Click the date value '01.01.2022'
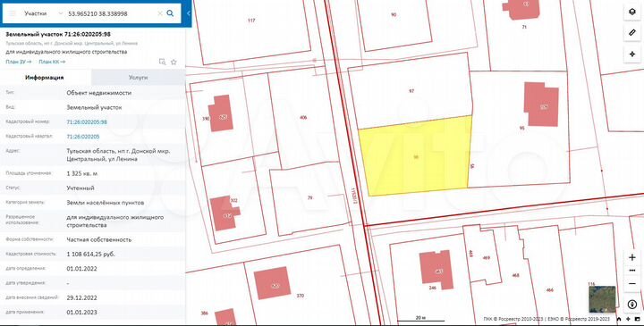The width and height of the screenshot is (644, 326). pos(81,269)
